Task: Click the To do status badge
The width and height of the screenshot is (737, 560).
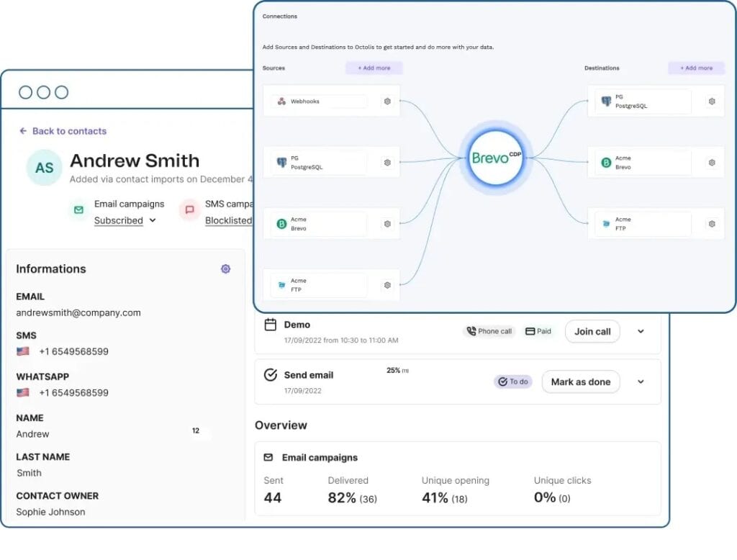Action: (512, 381)
